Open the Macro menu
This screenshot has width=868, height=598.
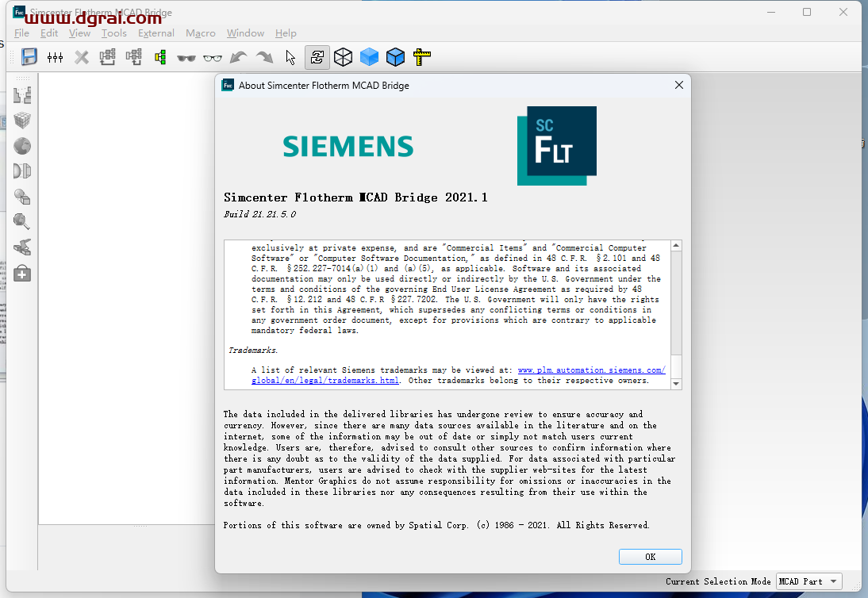[x=201, y=33]
